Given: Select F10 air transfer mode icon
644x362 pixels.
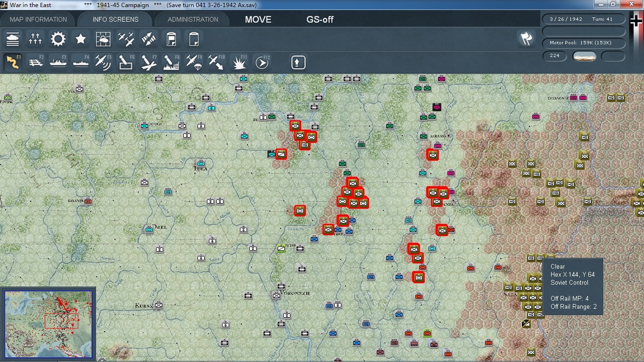Looking at the screenshot, I should tap(216, 62).
